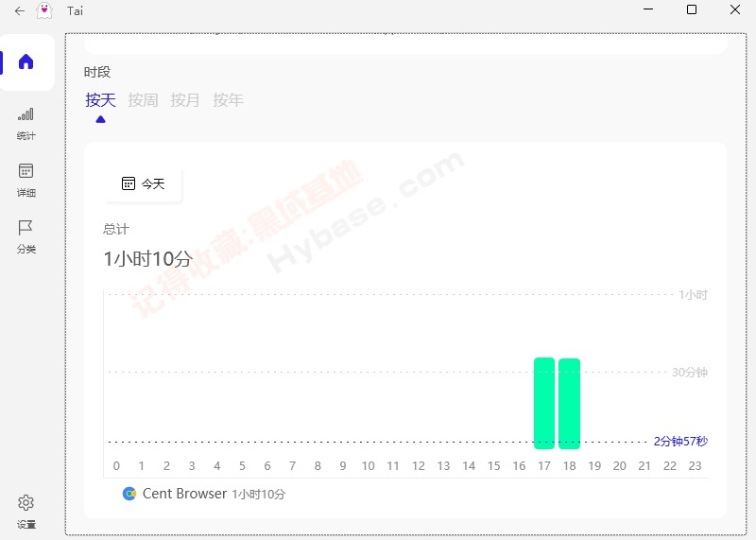Viewport: 756px width, 540px height.
Task: Go back with the arrow button
Action: pos(19,10)
